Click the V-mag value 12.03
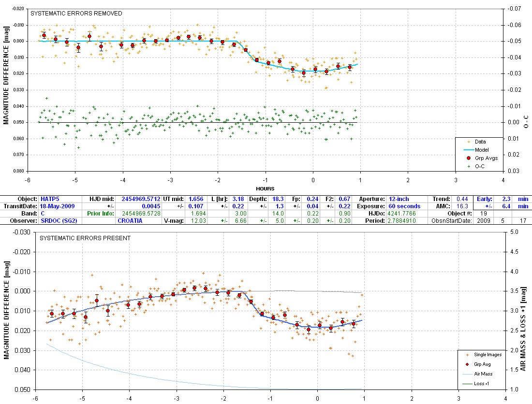532x404 pixels. tap(198, 221)
